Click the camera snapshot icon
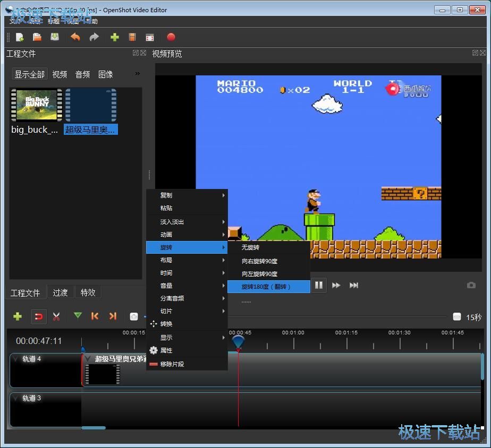The width and height of the screenshot is (491, 448). [x=471, y=286]
